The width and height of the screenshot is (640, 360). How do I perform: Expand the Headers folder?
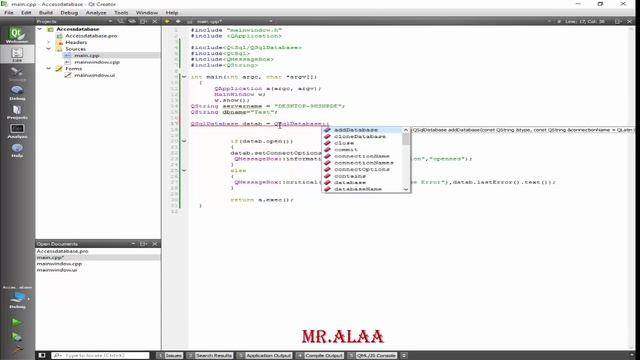[49, 42]
